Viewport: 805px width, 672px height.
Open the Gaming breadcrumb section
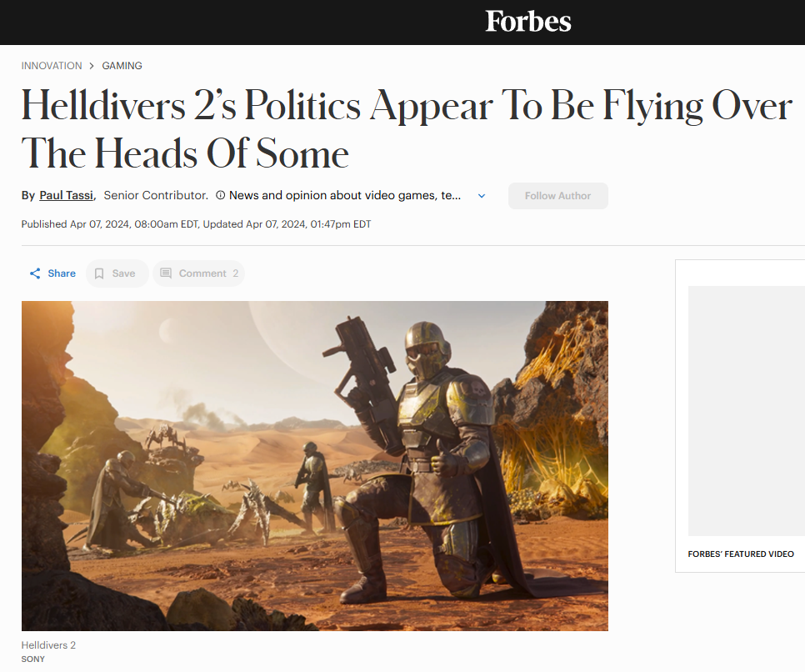pos(122,66)
